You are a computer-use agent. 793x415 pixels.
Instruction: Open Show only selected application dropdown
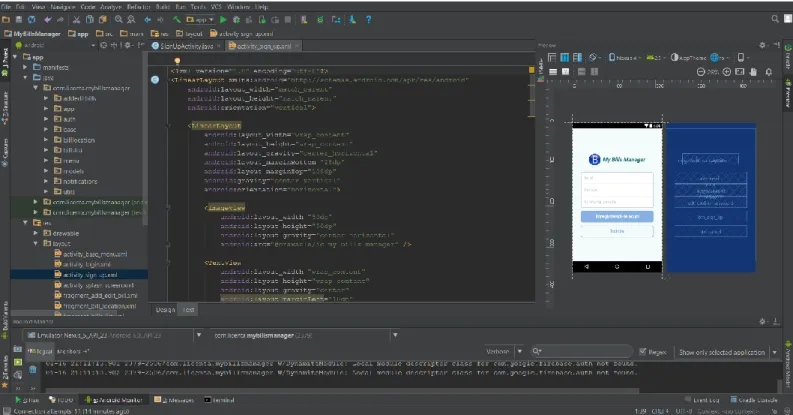click(727, 352)
